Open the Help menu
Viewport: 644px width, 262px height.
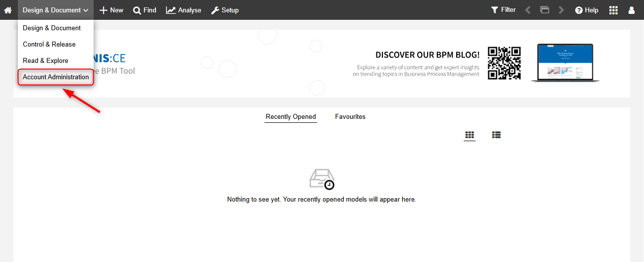point(587,10)
